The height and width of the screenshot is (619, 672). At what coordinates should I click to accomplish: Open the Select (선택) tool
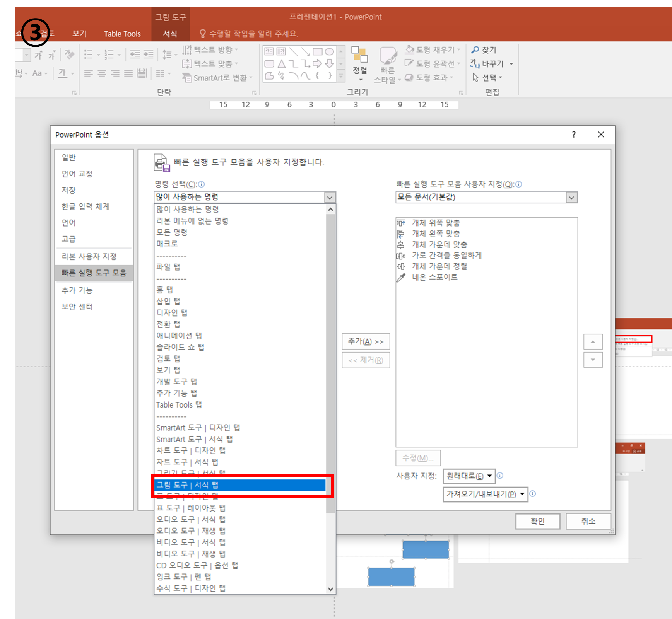(487, 77)
